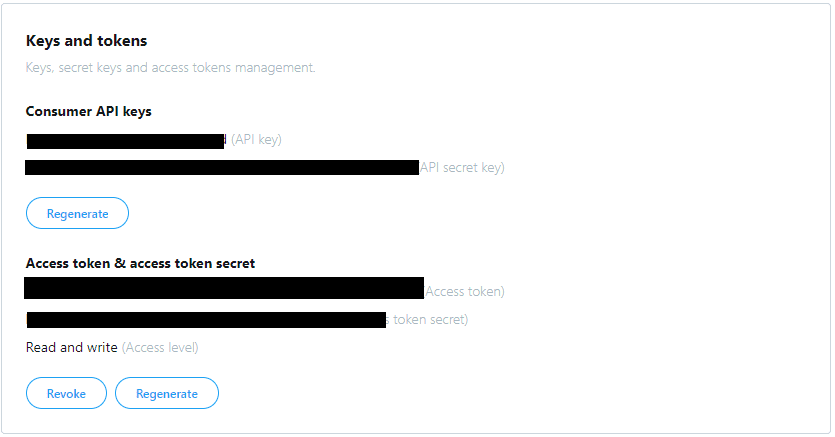Click Regenerate under Consumer API keys

pos(77,213)
